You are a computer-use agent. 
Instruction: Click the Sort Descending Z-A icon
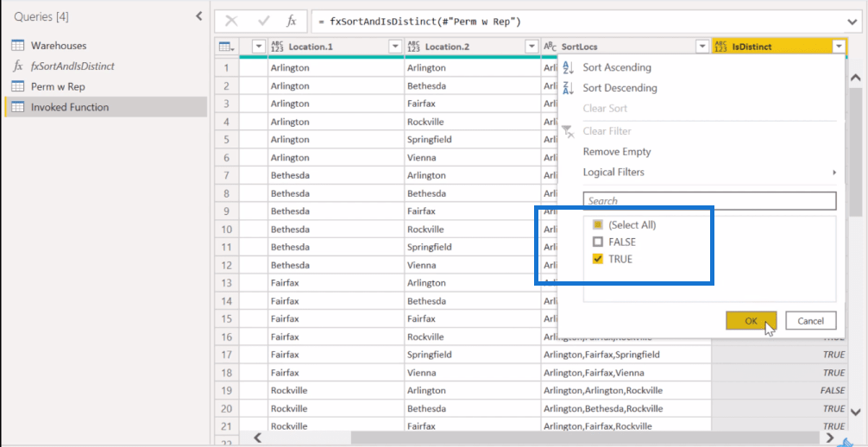click(x=569, y=88)
